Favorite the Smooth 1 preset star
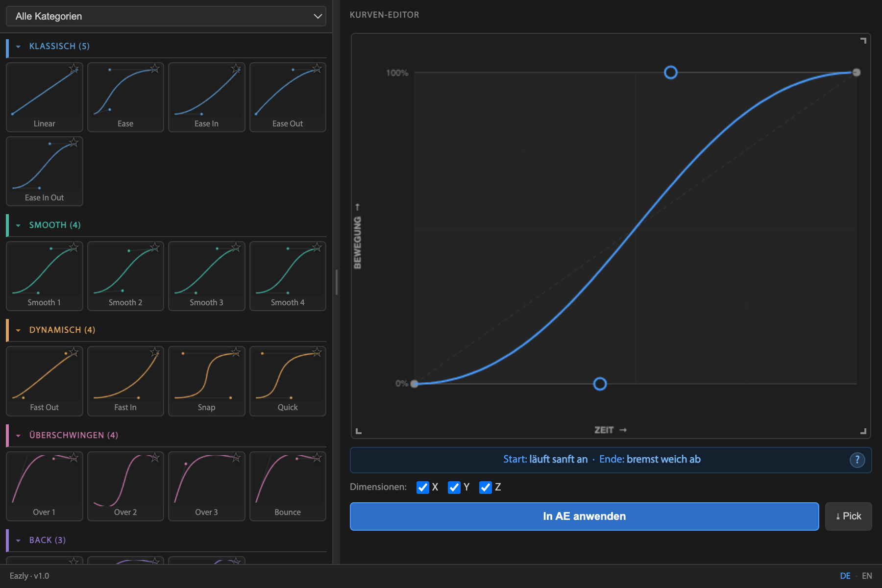 [x=73, y=247]
